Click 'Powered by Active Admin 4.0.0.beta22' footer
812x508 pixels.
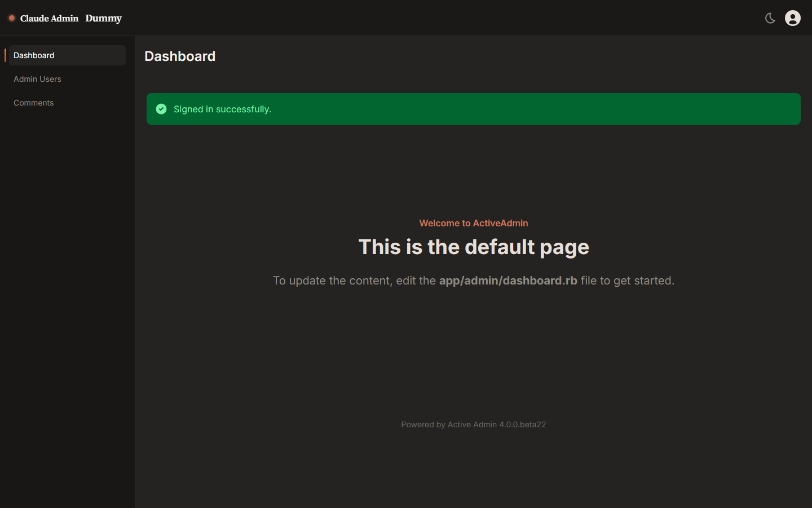474,424
